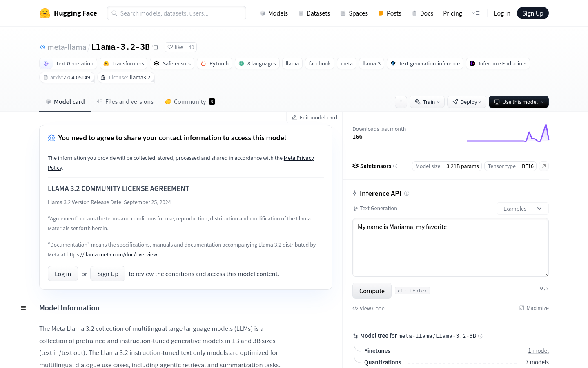Click the inference text input area
This screenshot has width=588, height=368.
450,247
